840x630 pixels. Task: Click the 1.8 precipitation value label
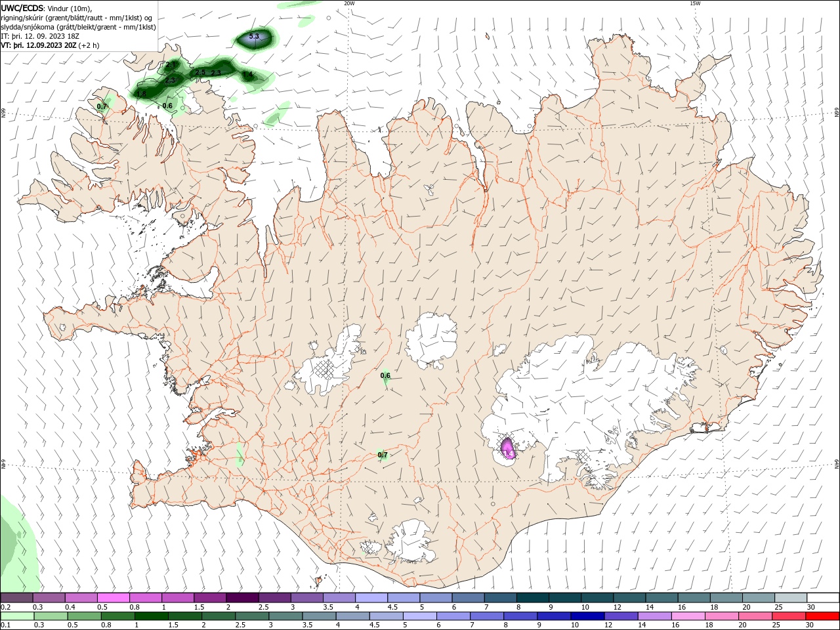coord(142,94)
